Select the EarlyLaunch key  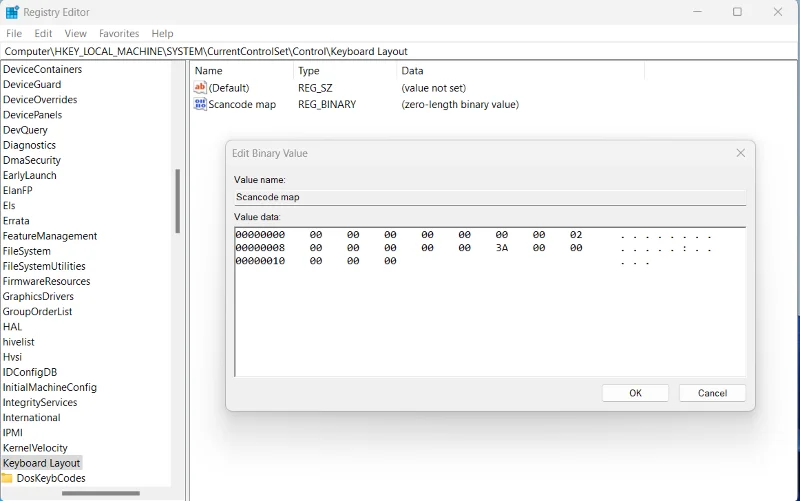pos(30,176)
